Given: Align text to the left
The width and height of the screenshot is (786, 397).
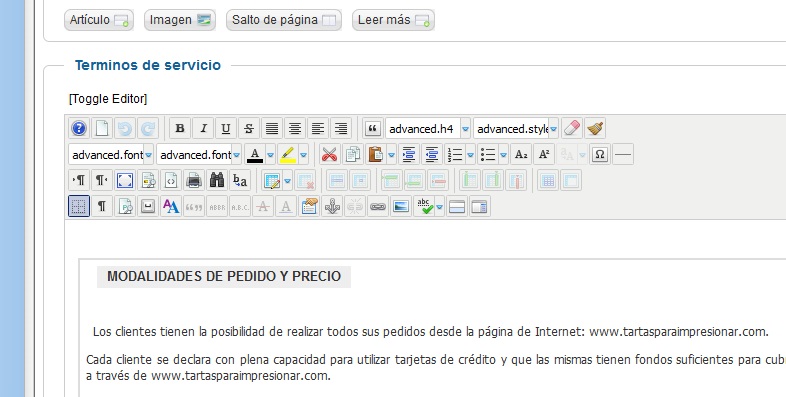Looking at the screenshot, I should [318, 129].
